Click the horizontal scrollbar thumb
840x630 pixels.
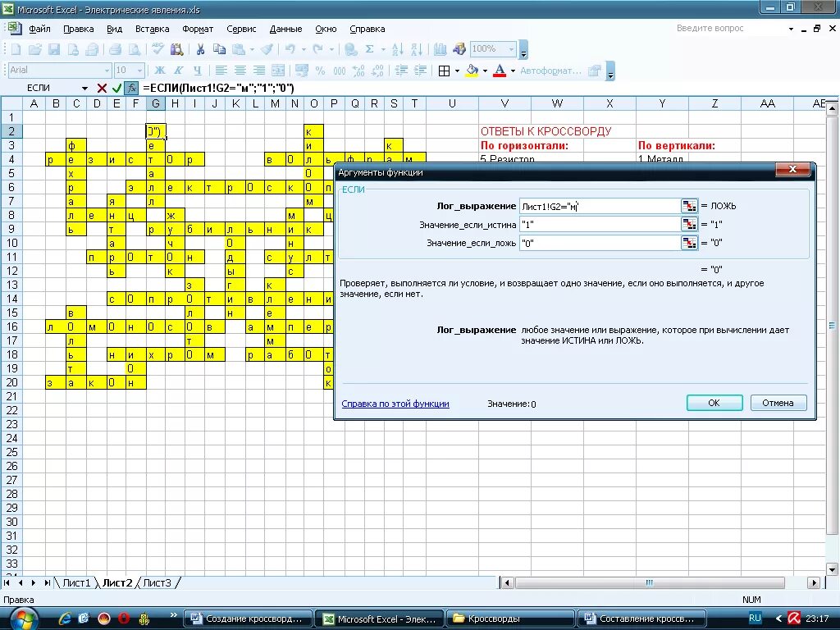click(x=650, y=583)
